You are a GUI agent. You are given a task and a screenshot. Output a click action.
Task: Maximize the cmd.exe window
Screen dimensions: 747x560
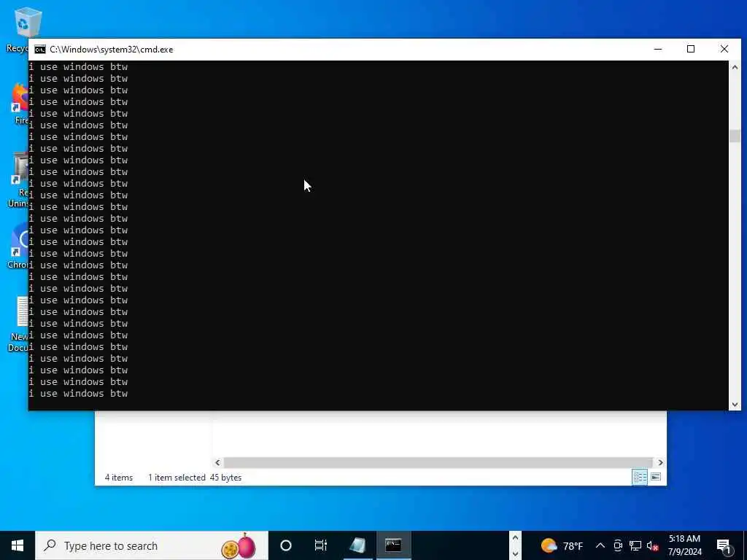coord(691,49)
